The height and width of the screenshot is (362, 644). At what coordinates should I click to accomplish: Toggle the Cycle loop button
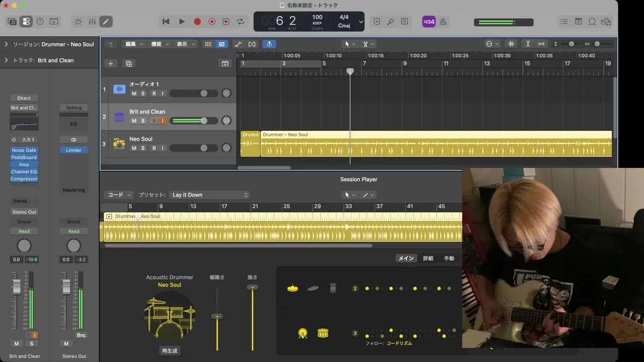coord(240,22)
